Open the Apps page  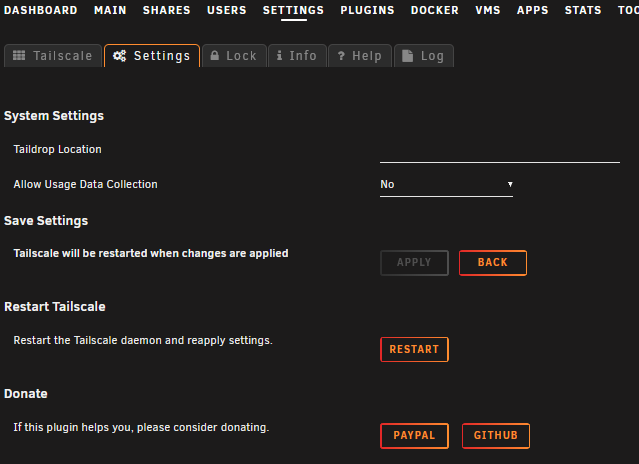click(x=532, y=10)
